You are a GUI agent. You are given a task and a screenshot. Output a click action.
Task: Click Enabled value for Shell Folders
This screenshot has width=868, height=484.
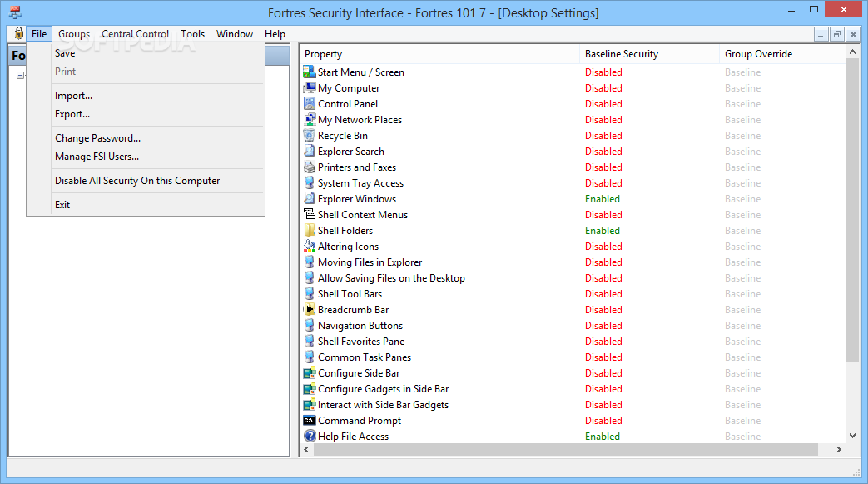[x=603, y=230]
